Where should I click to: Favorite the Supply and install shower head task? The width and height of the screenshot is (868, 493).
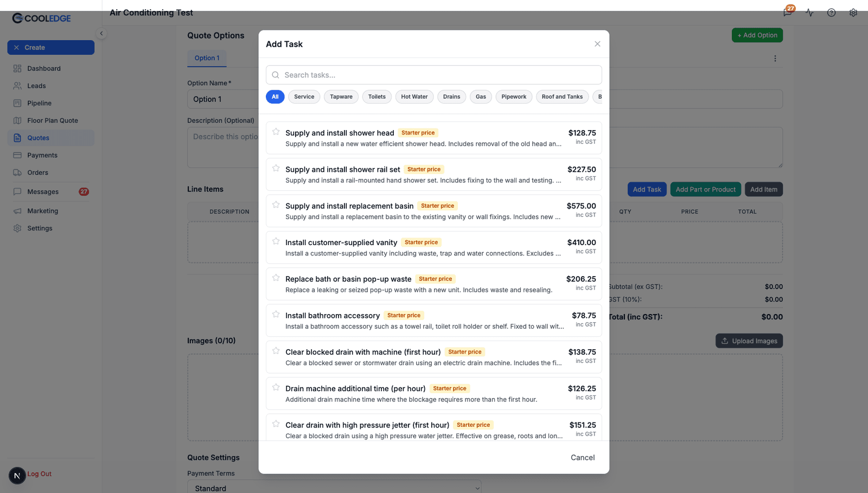tap(276, 132)
